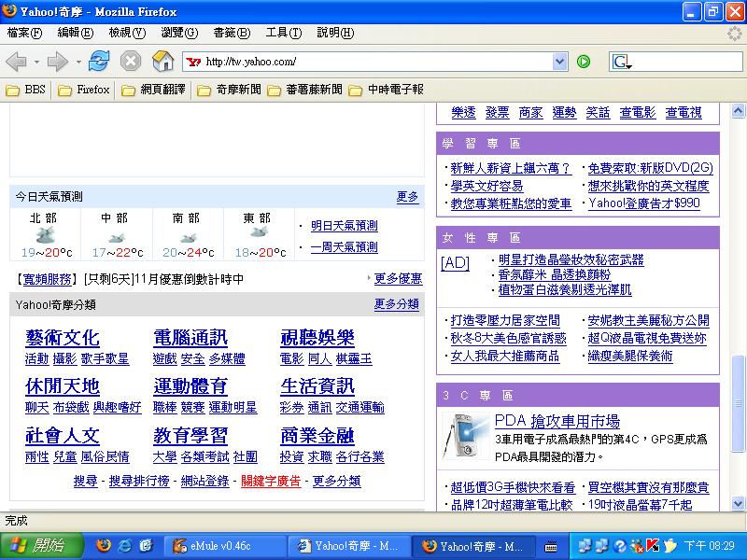Click into the URL address field

(x=373, y=62)
